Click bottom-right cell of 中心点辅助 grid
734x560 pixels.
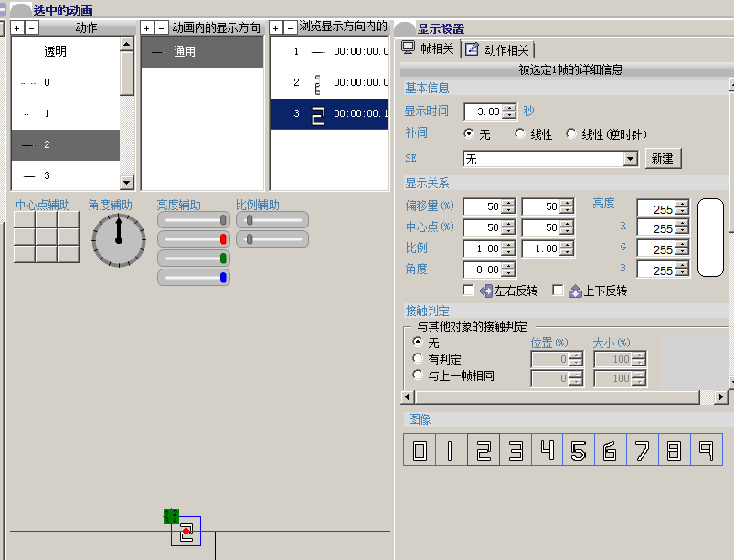point(68,254)
